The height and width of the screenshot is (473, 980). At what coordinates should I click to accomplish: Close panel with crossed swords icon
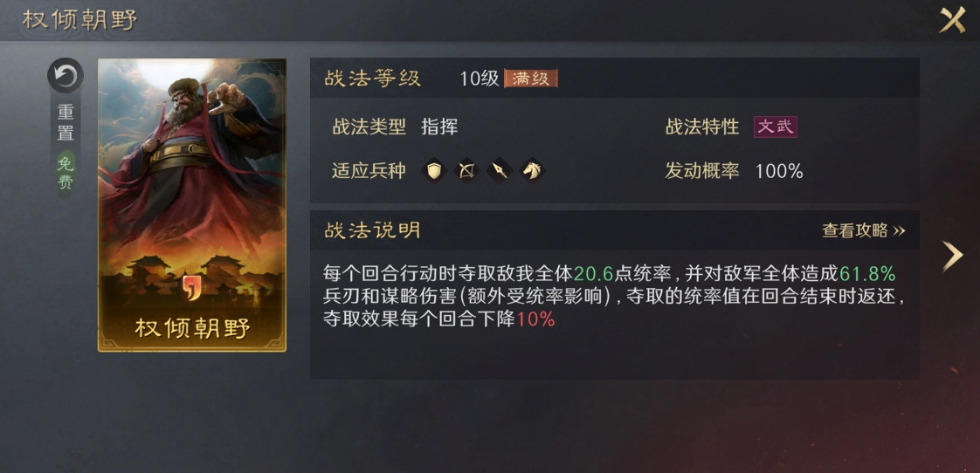(953, 21)
